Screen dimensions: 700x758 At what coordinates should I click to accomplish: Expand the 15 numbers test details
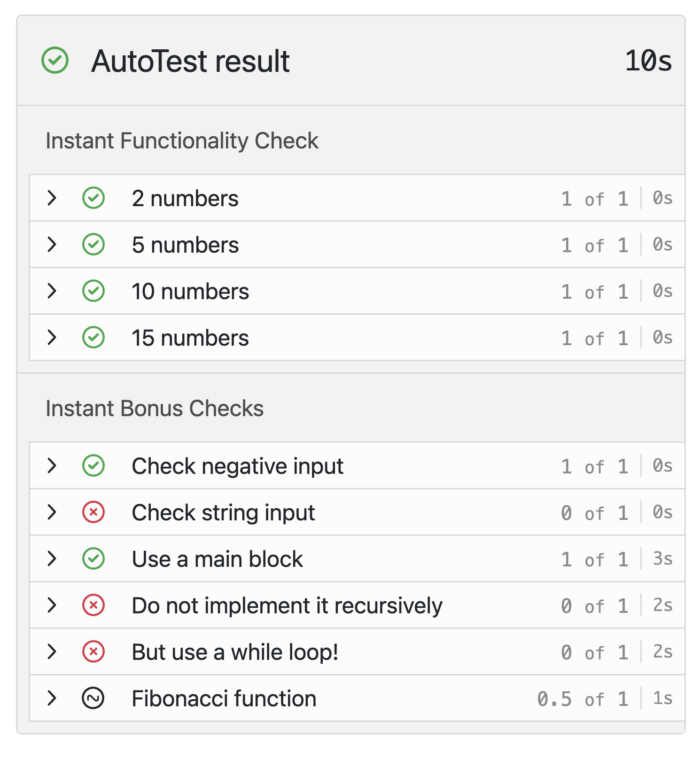click(52, 338)
